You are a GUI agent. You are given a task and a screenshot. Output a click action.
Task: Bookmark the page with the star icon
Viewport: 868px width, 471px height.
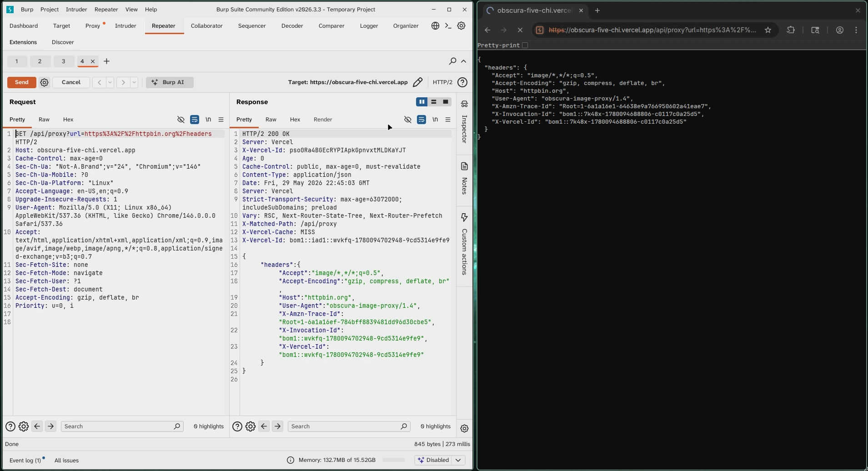(x=768, y=30)
